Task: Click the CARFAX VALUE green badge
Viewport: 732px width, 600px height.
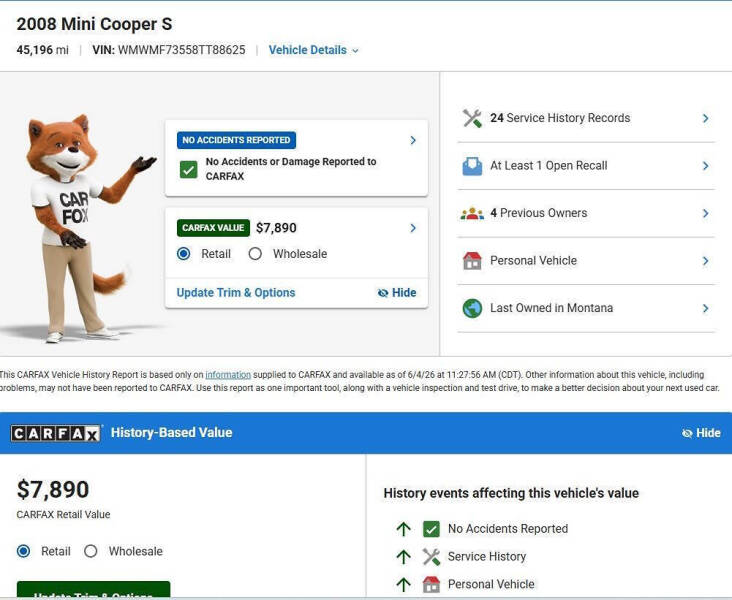Action: (x=213, y=228)
